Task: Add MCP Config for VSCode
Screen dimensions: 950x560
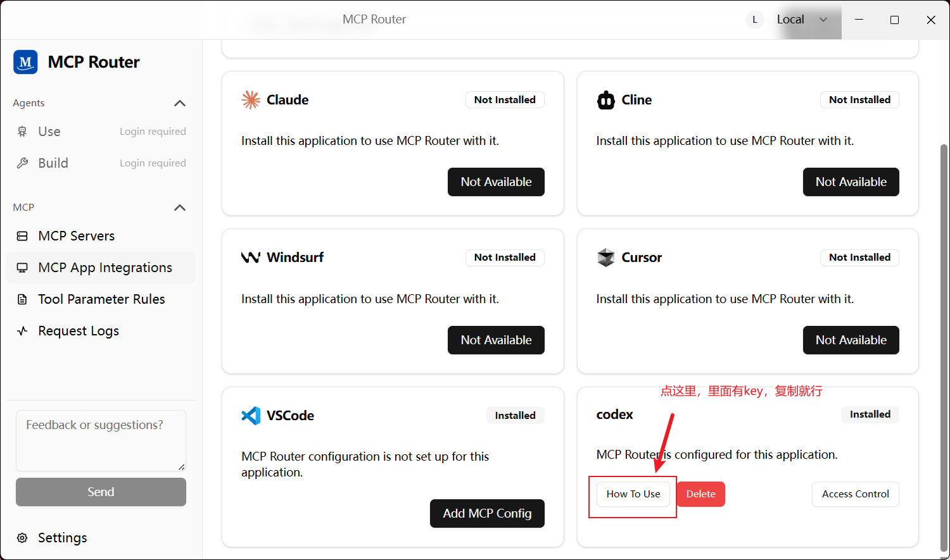Action: (x=487, y=513)
